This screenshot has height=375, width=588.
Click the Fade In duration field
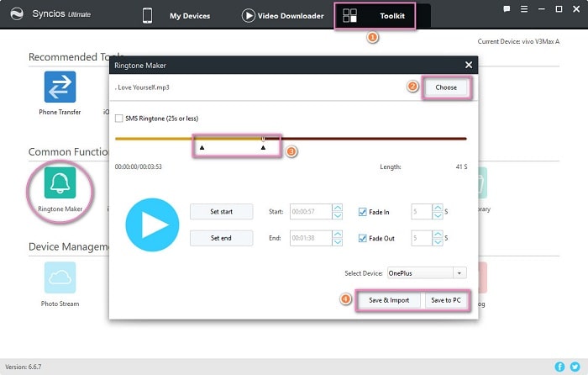[422, 212]
